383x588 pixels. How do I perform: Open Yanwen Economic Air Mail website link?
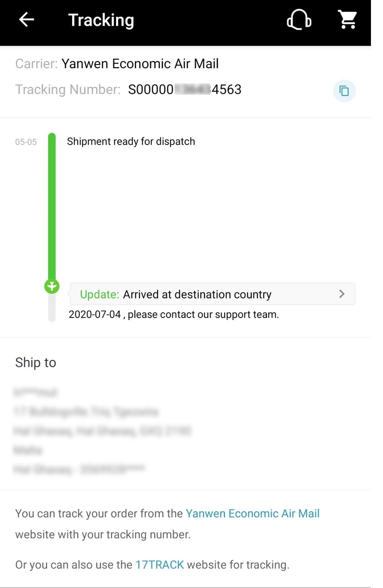point(253,513)
